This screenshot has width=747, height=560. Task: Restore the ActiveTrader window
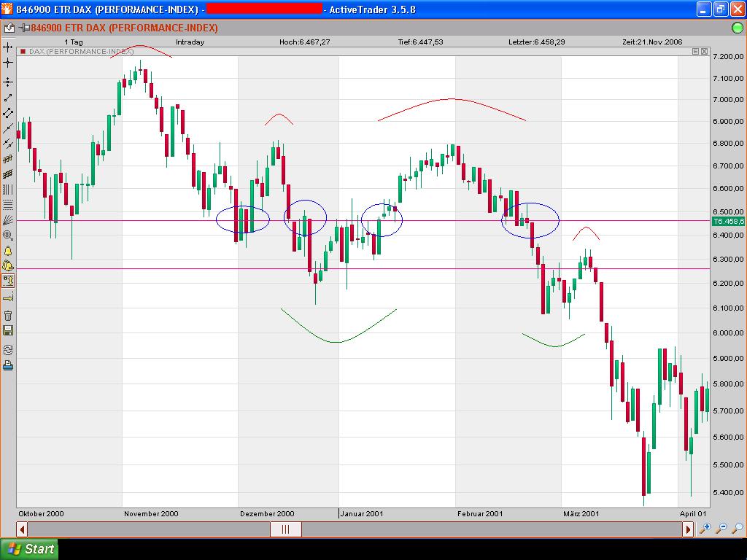(x=721, y=9)
